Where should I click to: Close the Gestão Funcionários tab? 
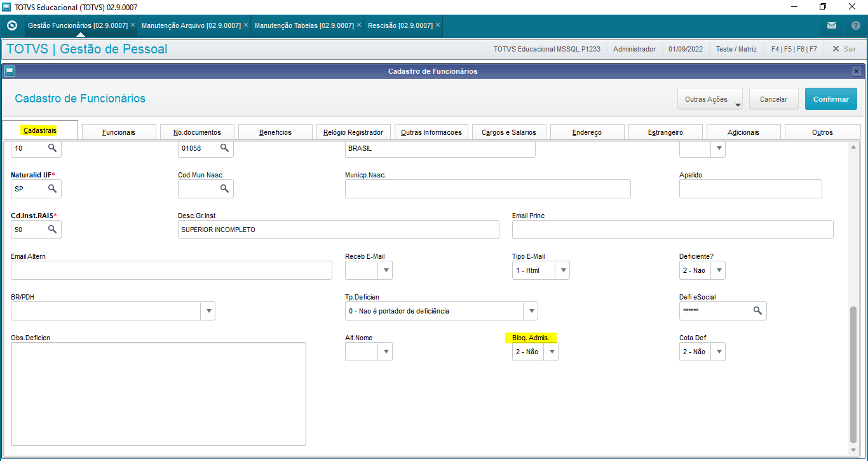(x=133, y=25)
